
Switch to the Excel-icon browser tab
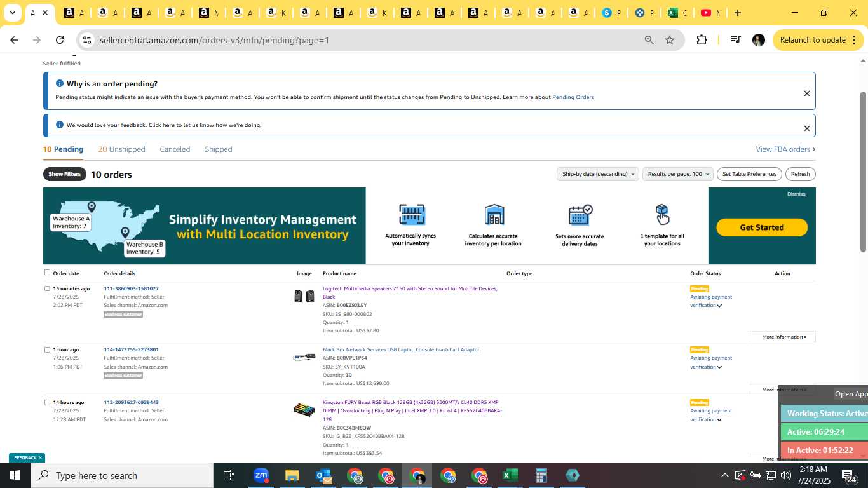click(x=677, y=13)
